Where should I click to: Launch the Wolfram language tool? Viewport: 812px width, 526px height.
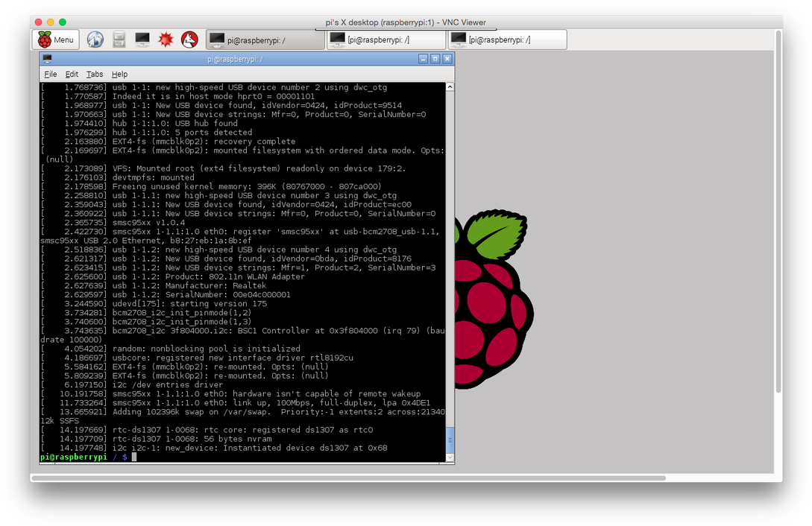189,39
